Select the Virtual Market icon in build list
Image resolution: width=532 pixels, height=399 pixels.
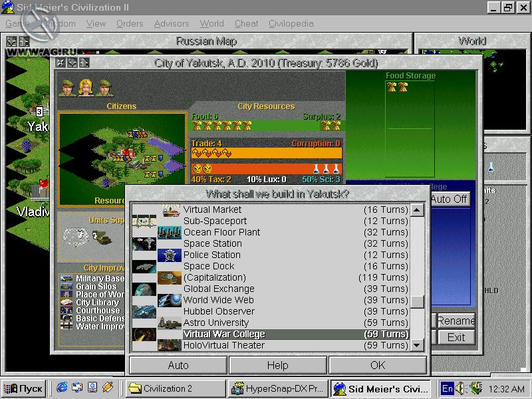point(170,211)
